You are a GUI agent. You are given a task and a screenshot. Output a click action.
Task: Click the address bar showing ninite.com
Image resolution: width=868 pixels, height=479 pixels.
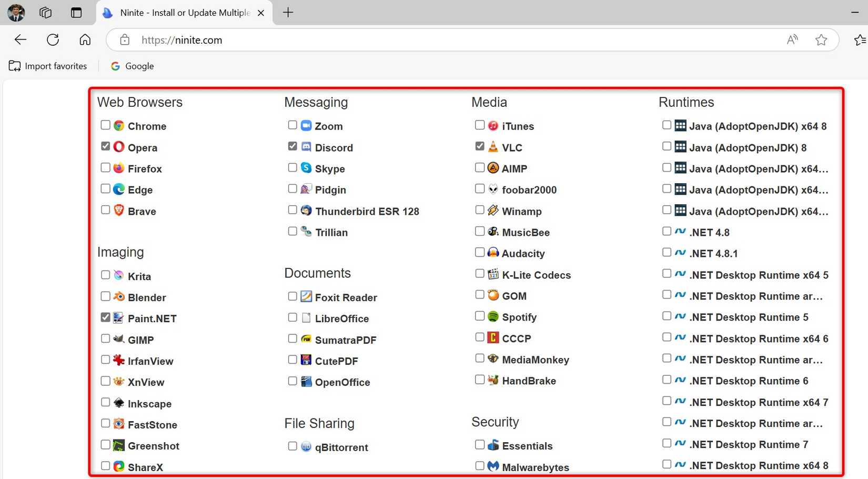click(x=181, y=39)
